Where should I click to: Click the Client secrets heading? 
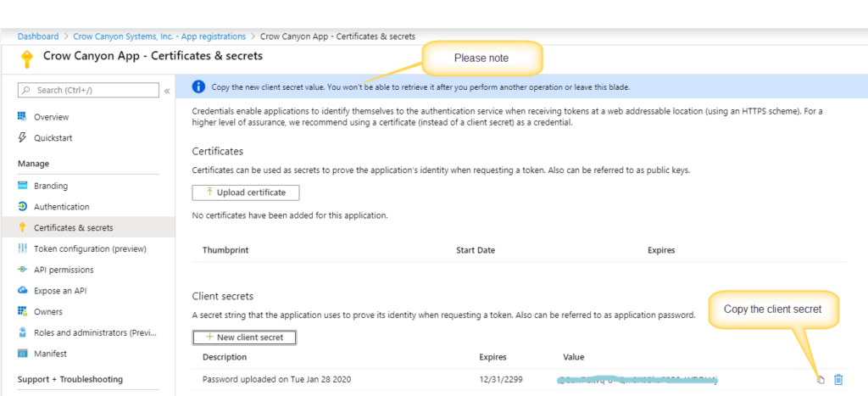[223, 296]
